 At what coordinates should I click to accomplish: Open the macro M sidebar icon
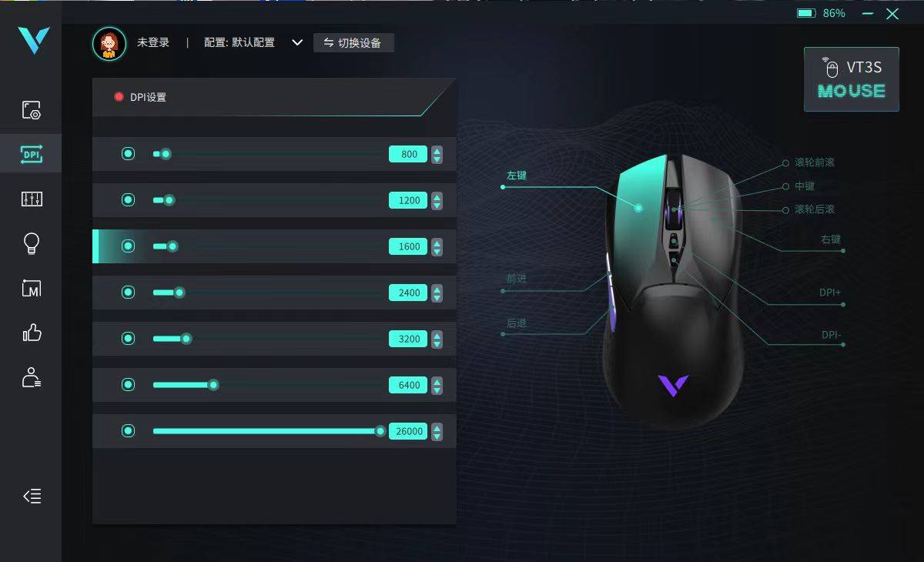(x=32, y=289)
